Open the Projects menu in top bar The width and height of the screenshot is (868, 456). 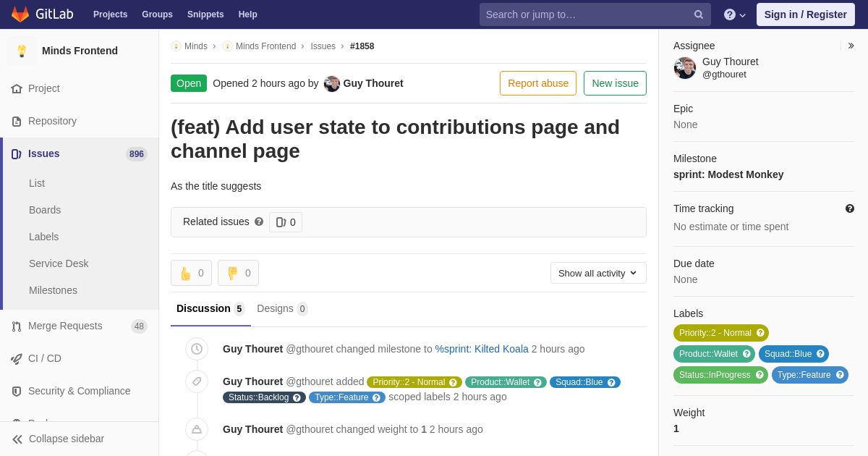coord(110,14)
